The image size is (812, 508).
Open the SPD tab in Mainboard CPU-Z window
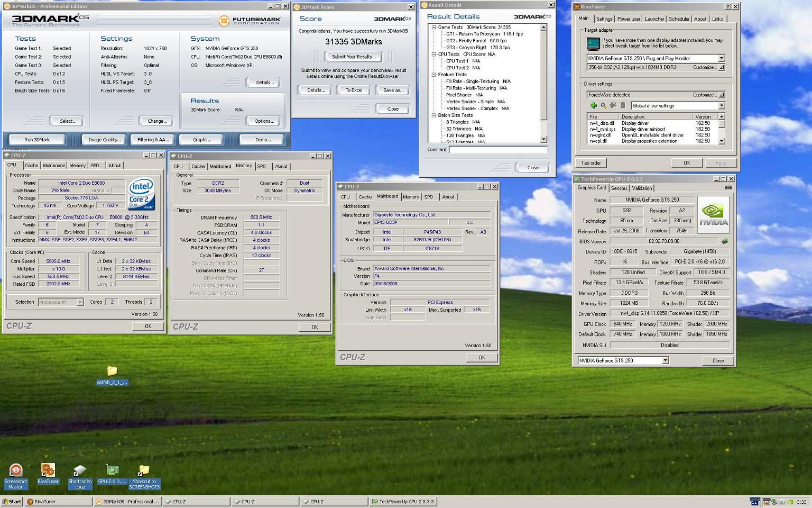(x=429, y=197)
